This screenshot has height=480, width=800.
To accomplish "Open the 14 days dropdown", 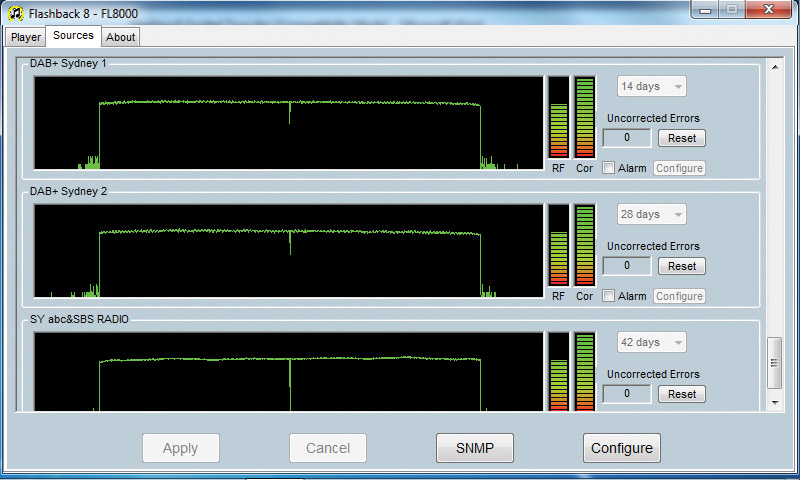I will point(651,87).
